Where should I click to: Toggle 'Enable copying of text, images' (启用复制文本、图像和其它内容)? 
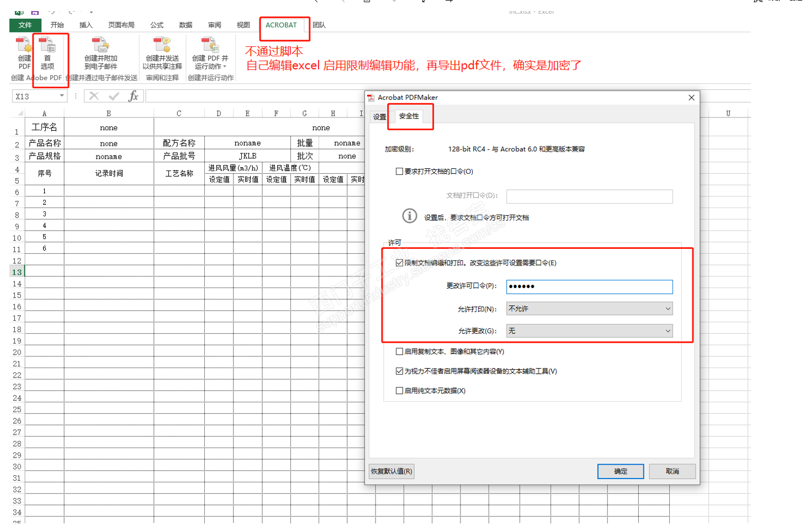[x=399, y=352]
